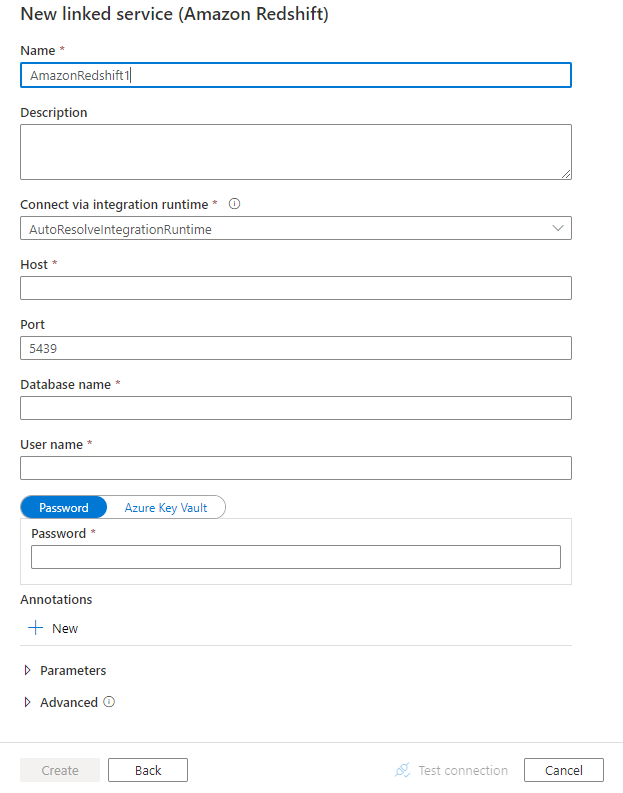
Task: Click the Database name field
Action: (x=296, y=408)
